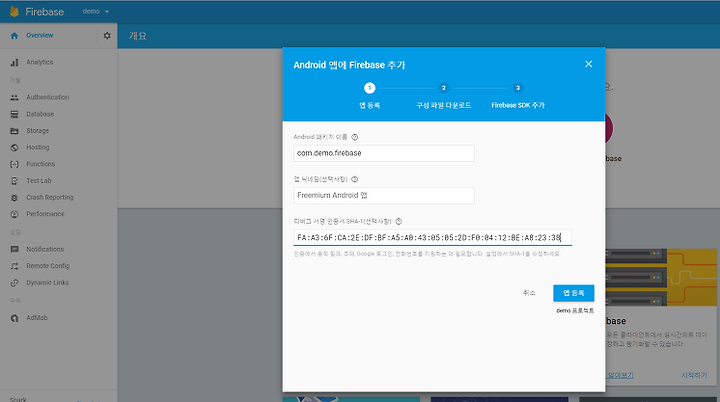The height and width of the screenshot is (402, 720).
Task: Open the Notifications menu item
Action: coord(45,249)
